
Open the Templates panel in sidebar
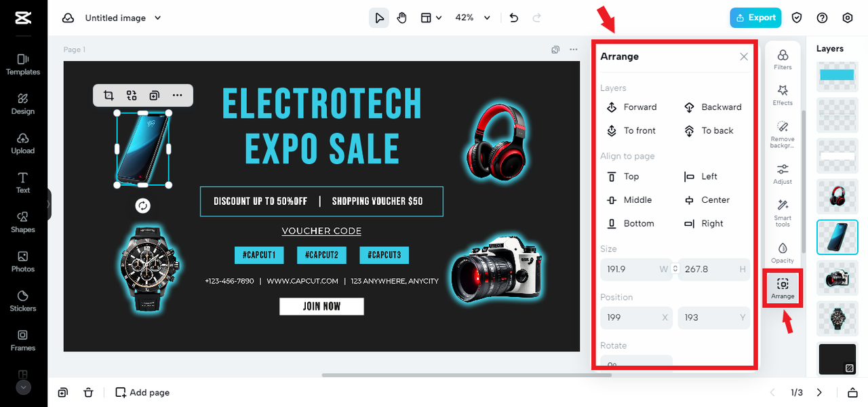(x=23, y=64)
